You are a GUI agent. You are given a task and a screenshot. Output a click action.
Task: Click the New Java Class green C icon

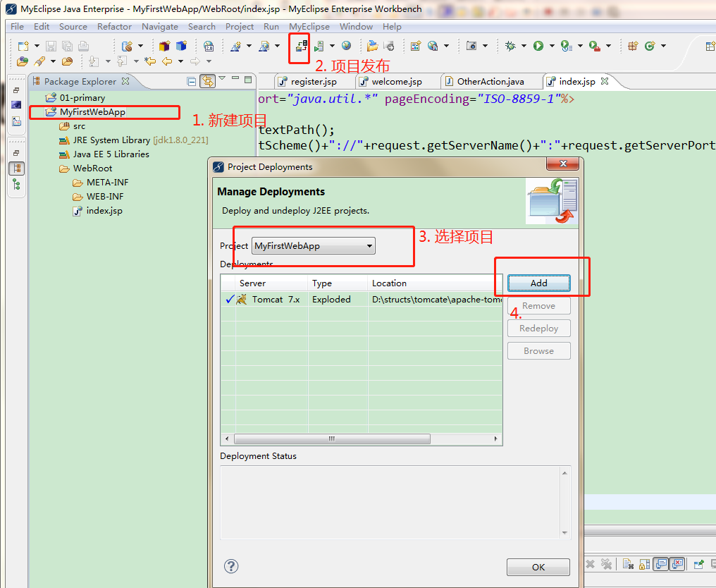(x=650, y=46)
